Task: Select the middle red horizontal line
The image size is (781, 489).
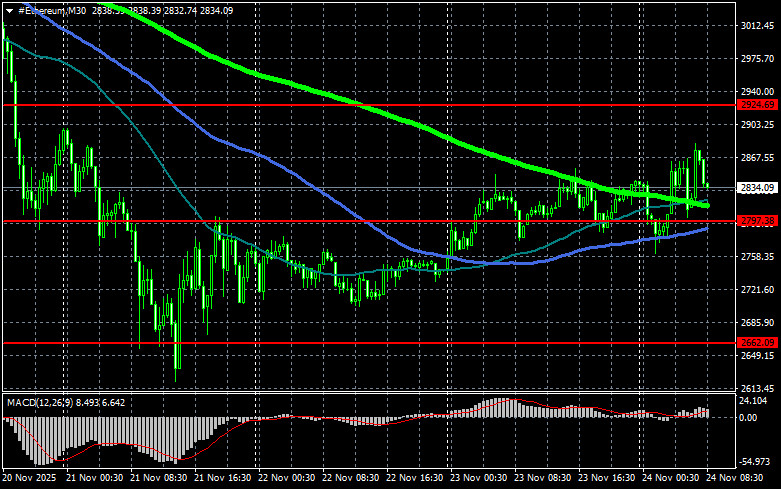Action: click(369, 221)
